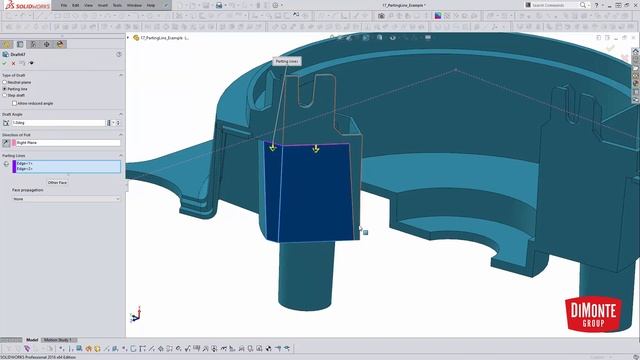Click the Parting Lines callout label
The height and width of the screenshot is (360, 640).
(x=287, y=61)
